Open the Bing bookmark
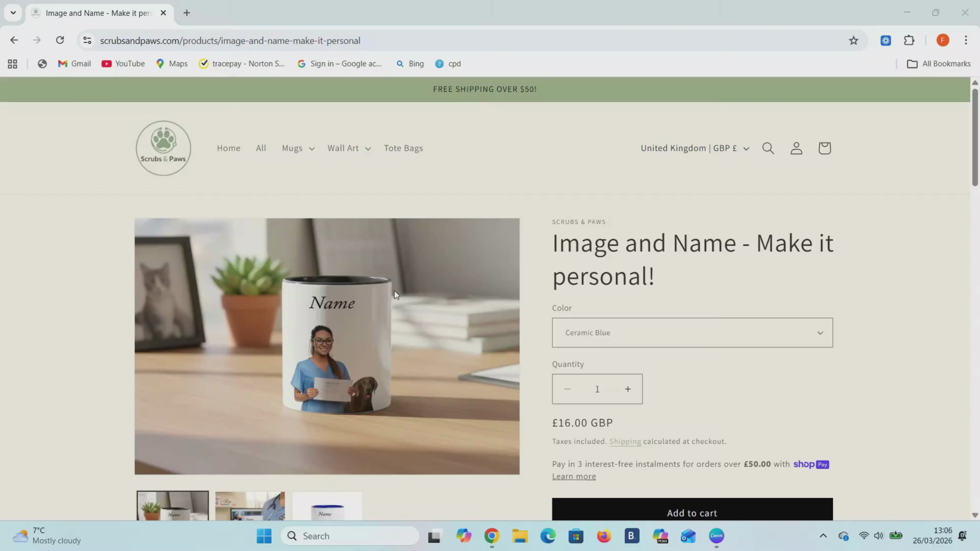 (410, 64)
